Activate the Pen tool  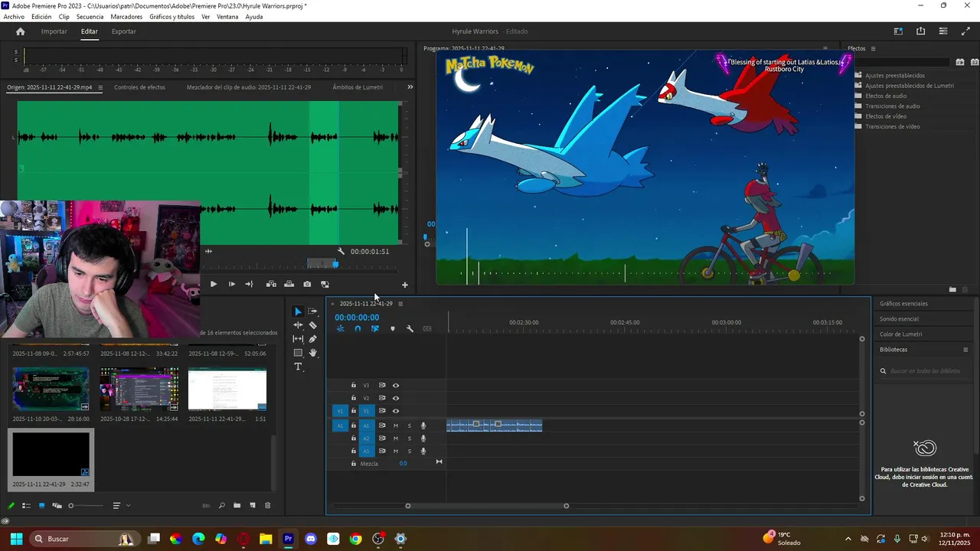click(312, 339)
